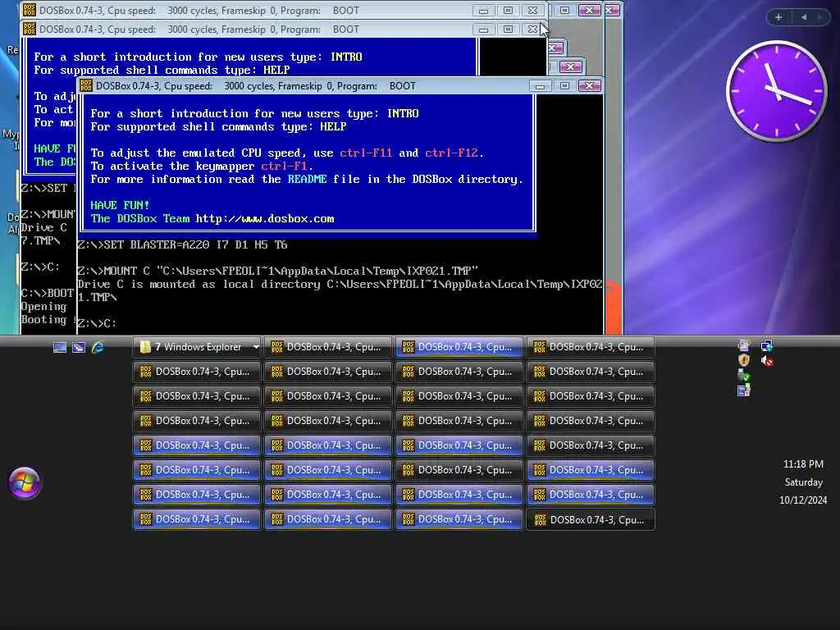
Task: Minimize the front DOSBox window showing SET BLASTER
Action: [x=540, y=85]
